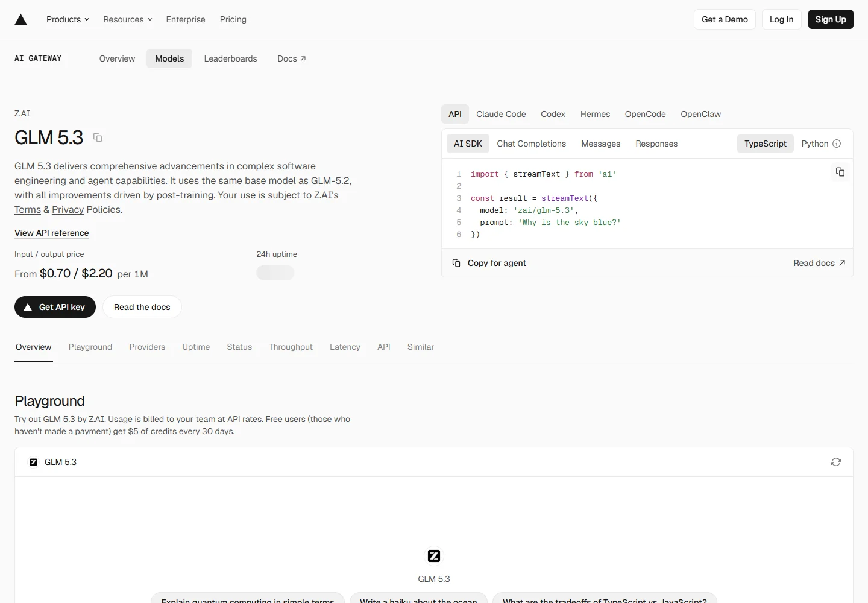This screenshot has width=868, height=603.
Task: Jump to the API section tab
Action: tap(384, 347)
